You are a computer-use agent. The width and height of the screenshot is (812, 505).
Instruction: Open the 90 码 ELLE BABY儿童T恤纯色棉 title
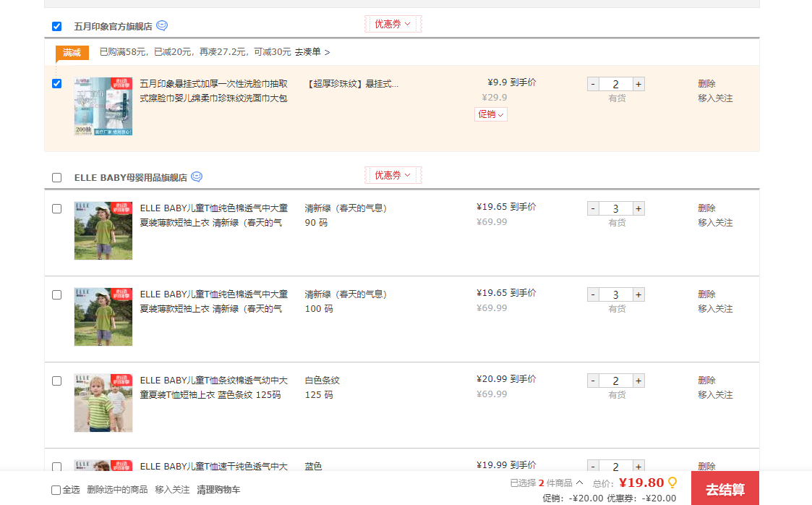coord(213,215)
